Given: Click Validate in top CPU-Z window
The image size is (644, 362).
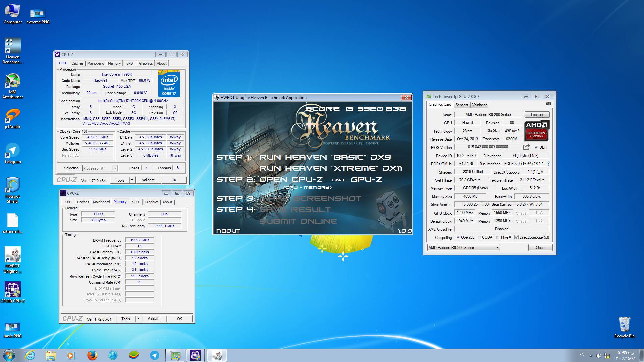Looking at the screenshot, I should pos(148,180).
